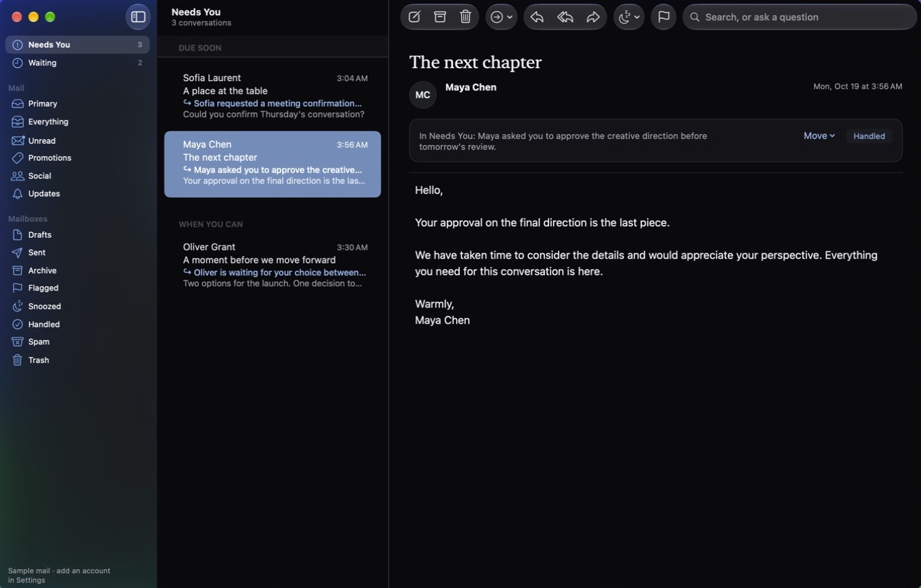
Task: Click the "add an account in Settings" note
Action: (59, 575)
